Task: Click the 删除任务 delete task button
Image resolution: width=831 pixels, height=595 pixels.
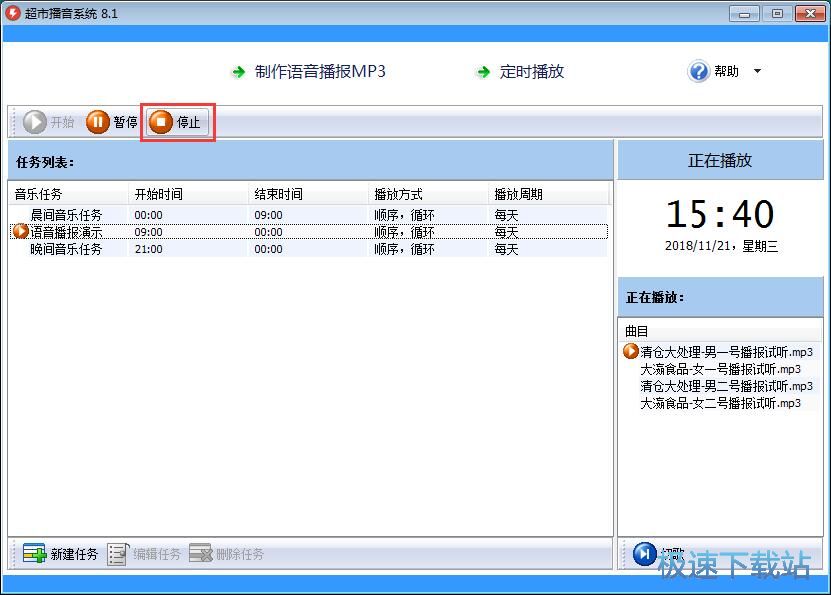Action: [x=226, y=554]
